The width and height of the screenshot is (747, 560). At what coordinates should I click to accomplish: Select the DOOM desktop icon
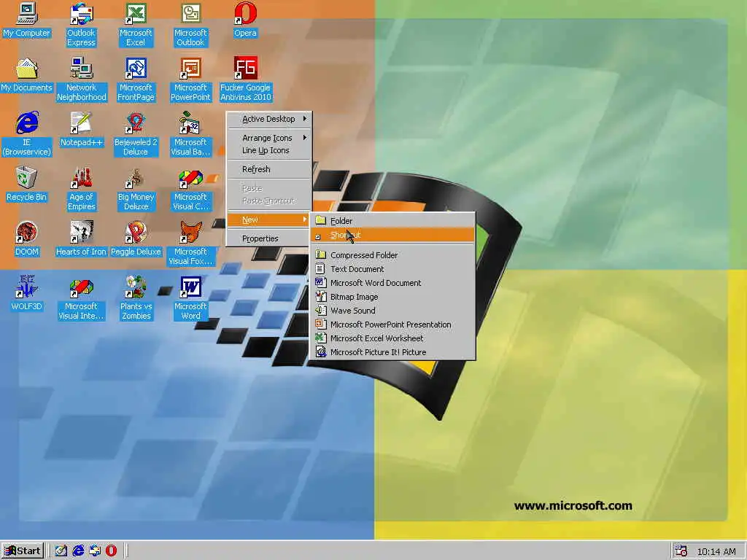pyautogui.click(x=27, y=239)
